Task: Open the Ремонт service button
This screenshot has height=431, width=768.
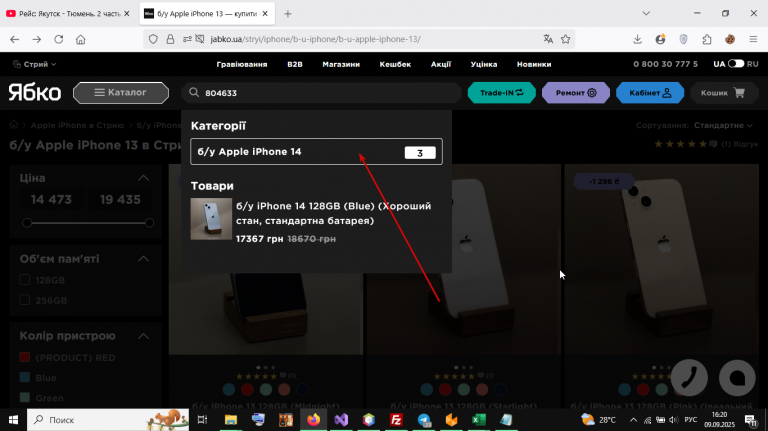Action: point(576,93)
